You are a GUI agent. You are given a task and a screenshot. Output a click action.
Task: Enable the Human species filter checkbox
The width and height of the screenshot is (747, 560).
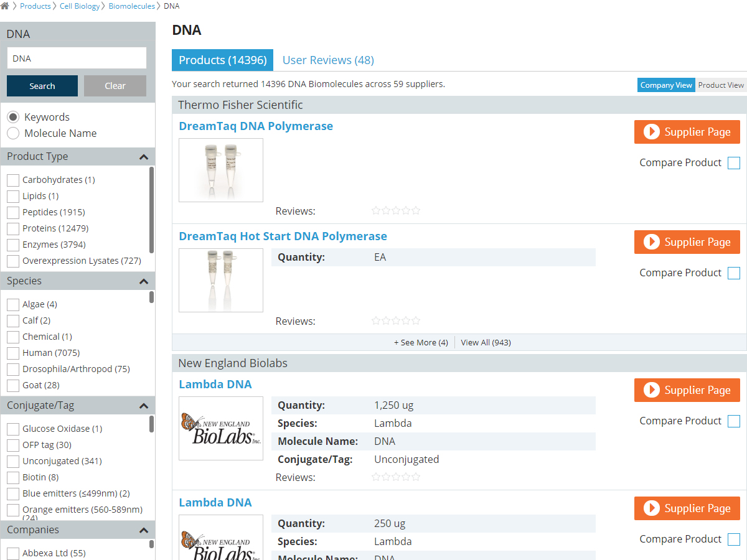coord(13,353)
